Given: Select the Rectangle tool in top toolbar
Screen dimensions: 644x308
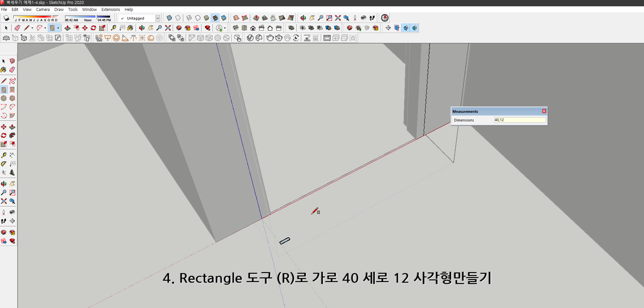Looking at the screenshot, I should click(x=52, y=28).
